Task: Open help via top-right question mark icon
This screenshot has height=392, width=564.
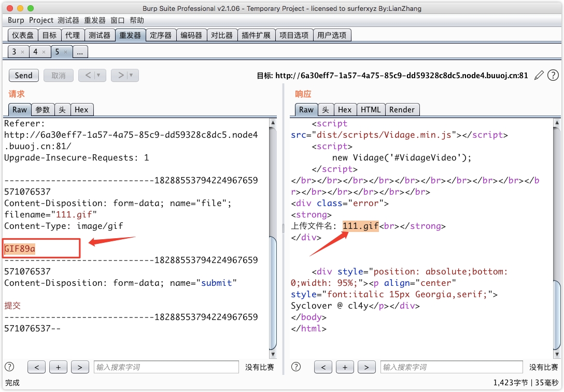Action: (x=553, y=76)
